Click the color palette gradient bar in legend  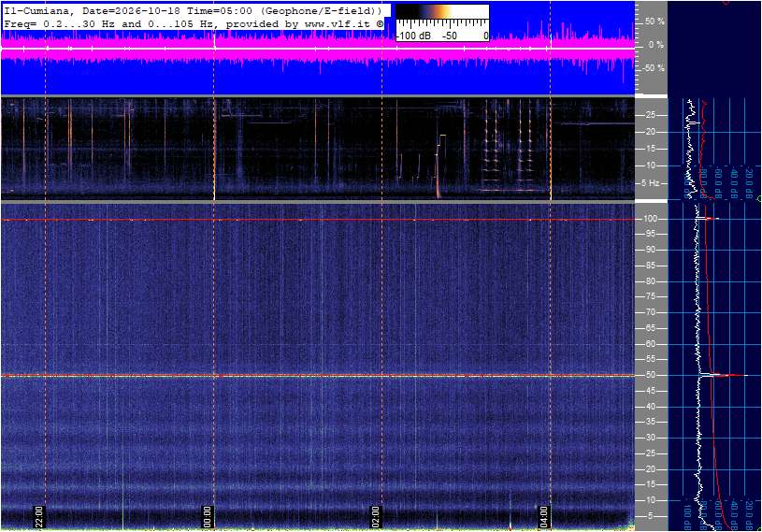[442, 12]
